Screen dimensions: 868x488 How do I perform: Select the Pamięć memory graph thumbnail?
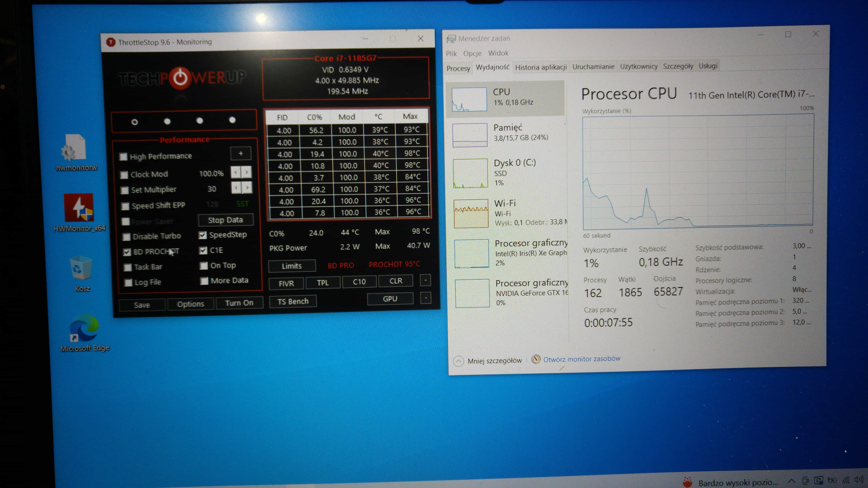click(x=470, y=135)
